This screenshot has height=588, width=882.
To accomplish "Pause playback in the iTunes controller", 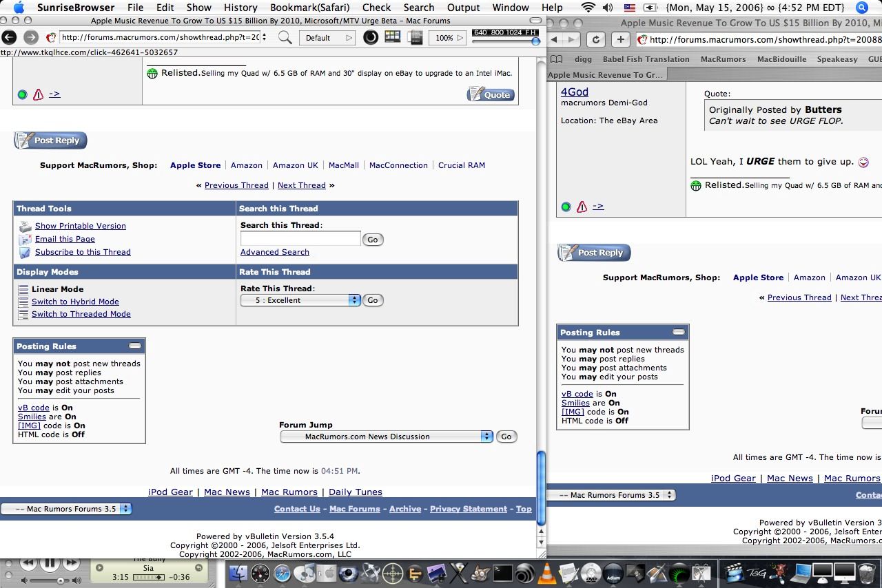I will pos(50,563).
